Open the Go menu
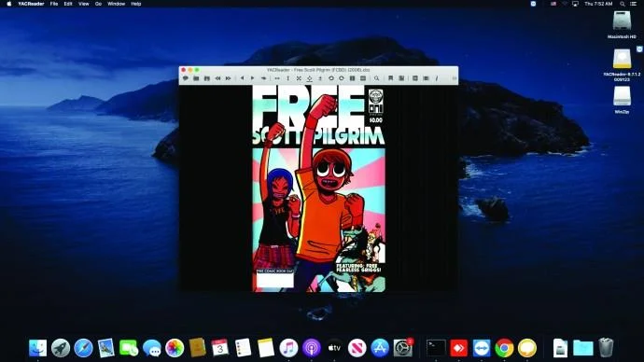Image resolution: width=644 pixels, height=362 pixels. [98, 4]
